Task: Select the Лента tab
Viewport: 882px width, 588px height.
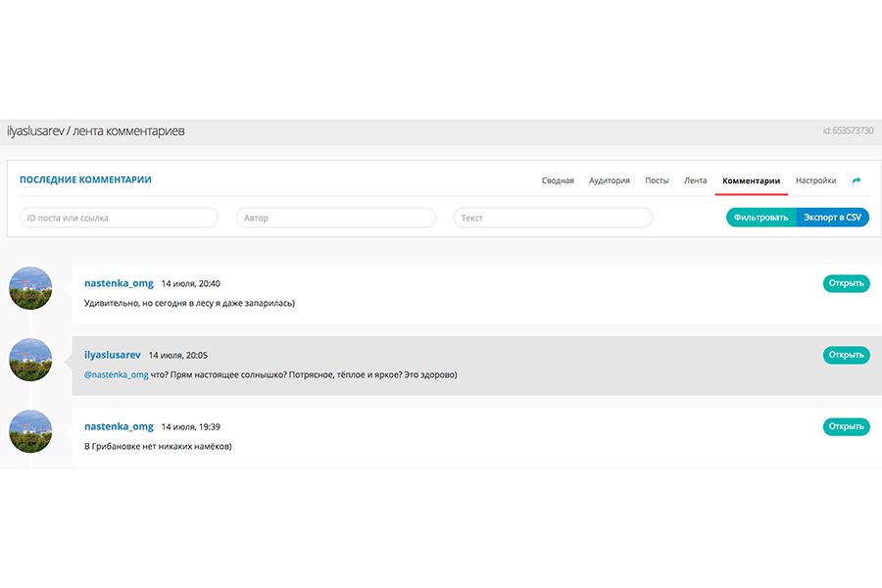Action: point(695,180)
